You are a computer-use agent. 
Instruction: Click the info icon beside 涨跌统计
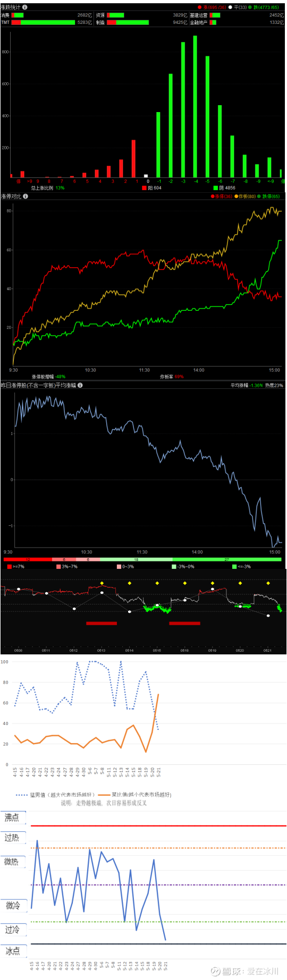[x=24, y=7]
